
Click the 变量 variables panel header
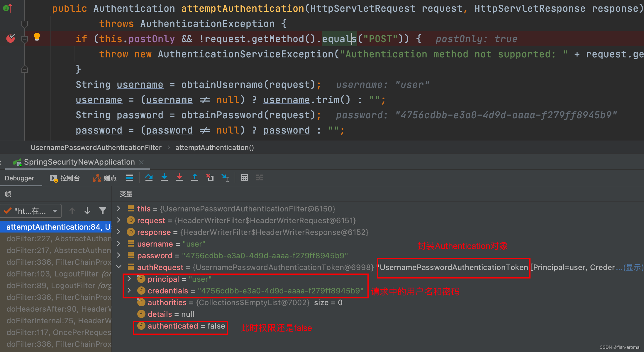coord(126,194)
